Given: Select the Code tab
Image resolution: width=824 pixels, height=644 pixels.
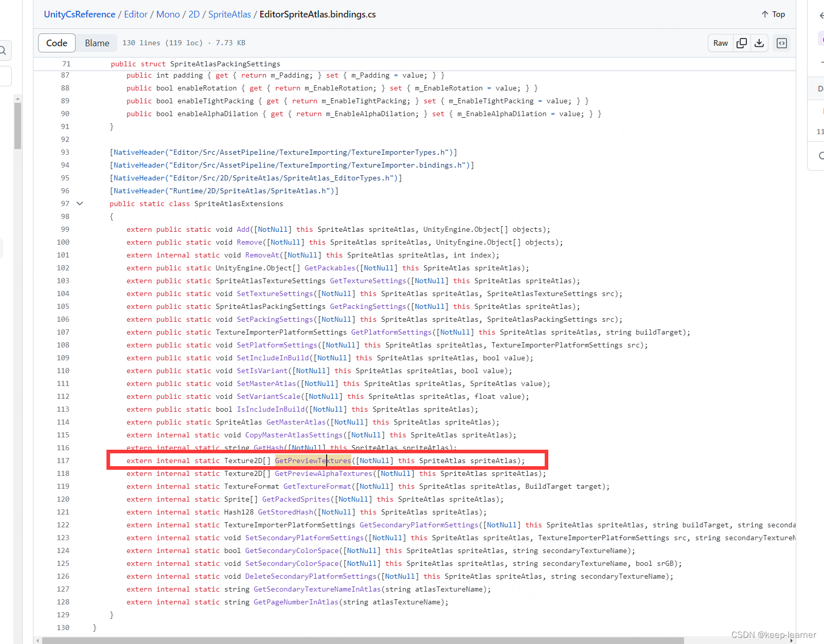Looking at the screenshot, I should [x=57, y=43].
